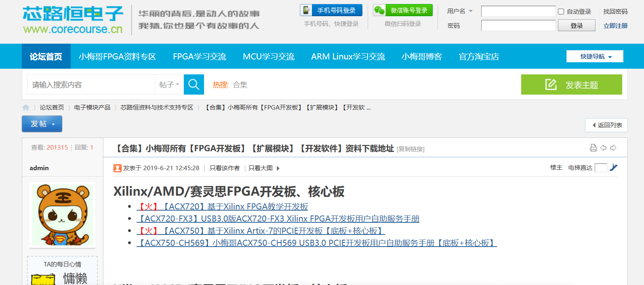Click the yellow daily mood icon
This screenshot has width=644, height=285.
point(43,279)
